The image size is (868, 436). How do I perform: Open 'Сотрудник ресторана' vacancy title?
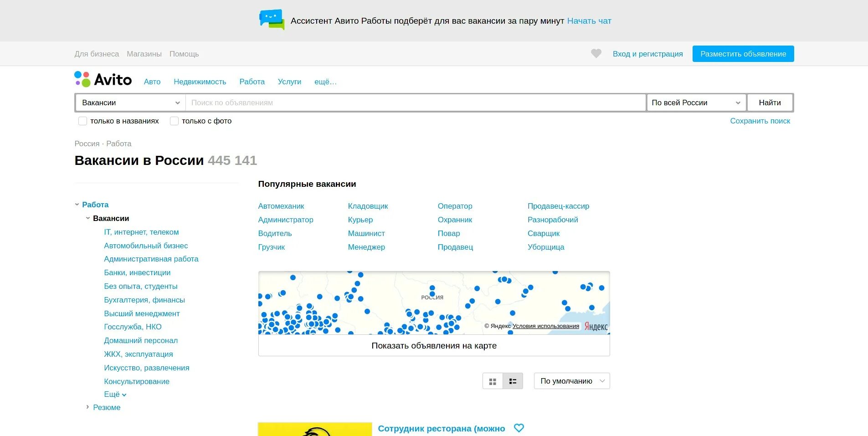pos(442,429)
